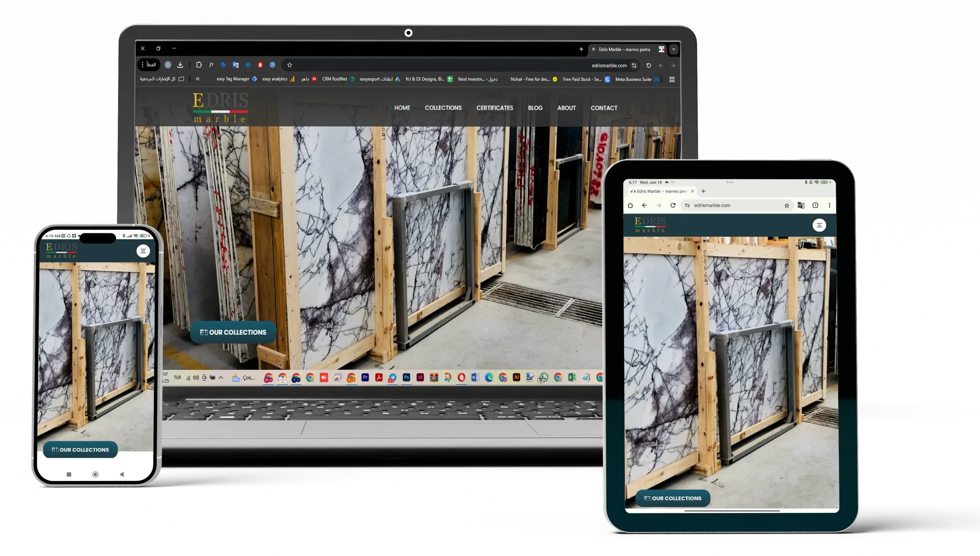Open the extensions puzzle icon
The image size is (980, 556).
(199, 65)
